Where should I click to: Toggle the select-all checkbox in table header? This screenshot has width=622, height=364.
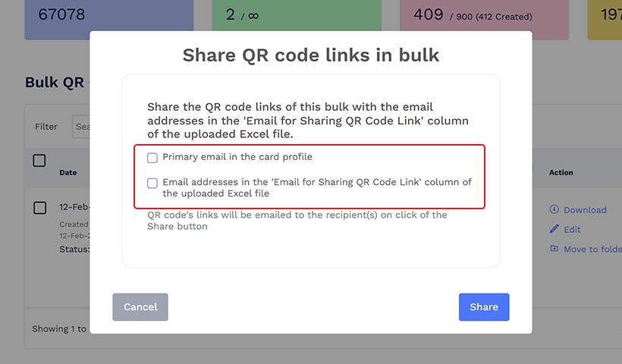click(x=39, y=161)
